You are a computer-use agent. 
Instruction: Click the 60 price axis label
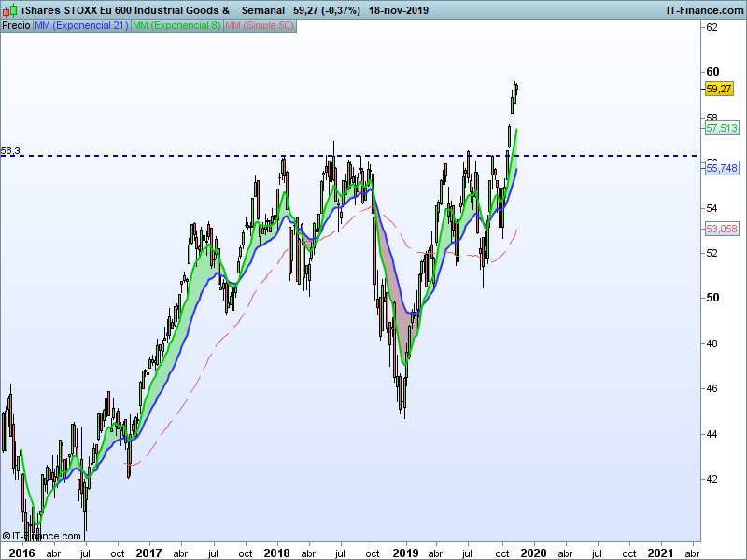(712, 72)
